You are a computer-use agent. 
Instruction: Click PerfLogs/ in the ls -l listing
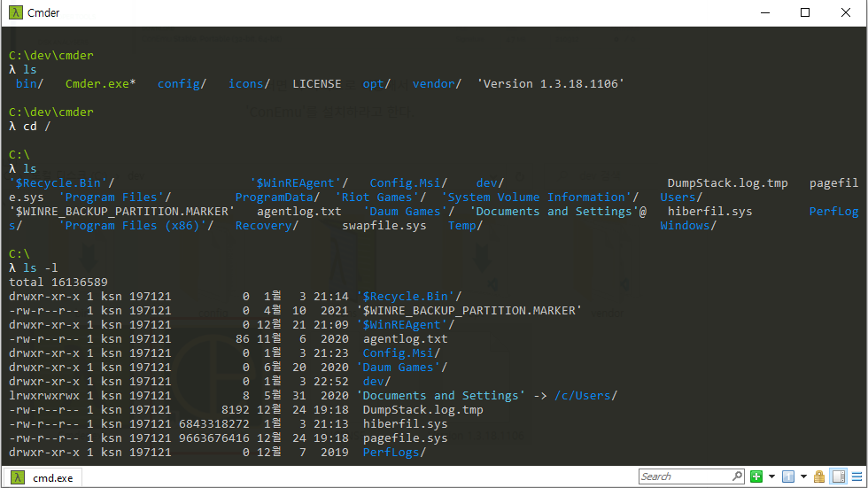394,452
